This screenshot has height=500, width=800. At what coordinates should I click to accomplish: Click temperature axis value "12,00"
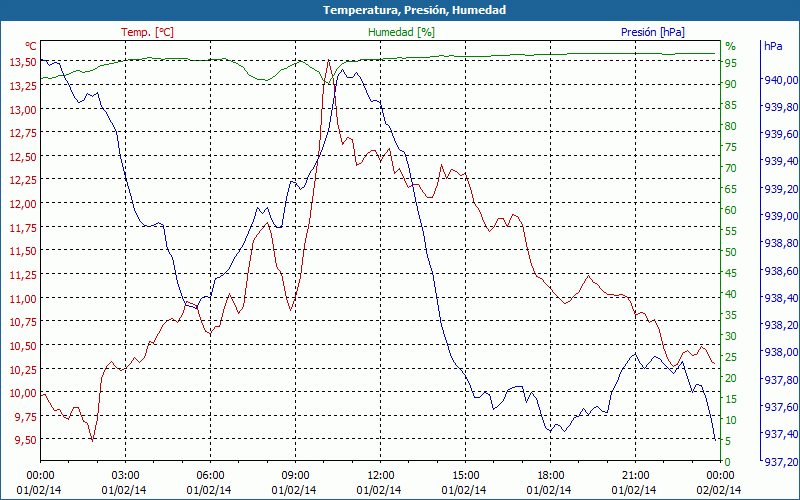23,204
